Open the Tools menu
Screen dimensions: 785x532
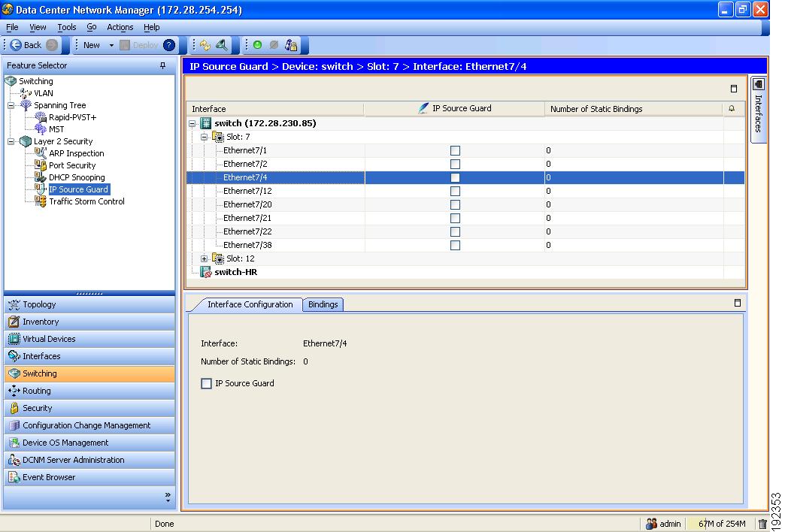(x=66, y=27)
